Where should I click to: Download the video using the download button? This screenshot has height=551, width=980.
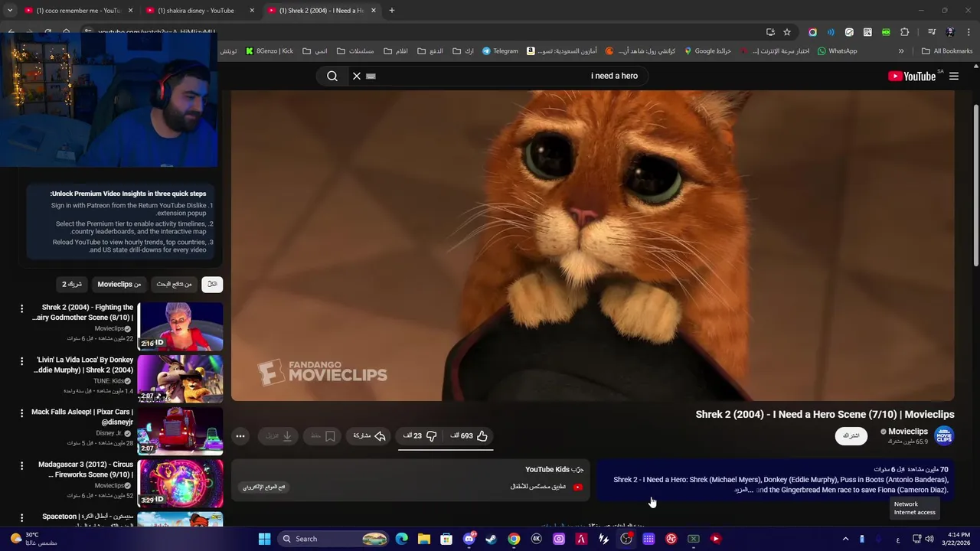tap(279, 436)
